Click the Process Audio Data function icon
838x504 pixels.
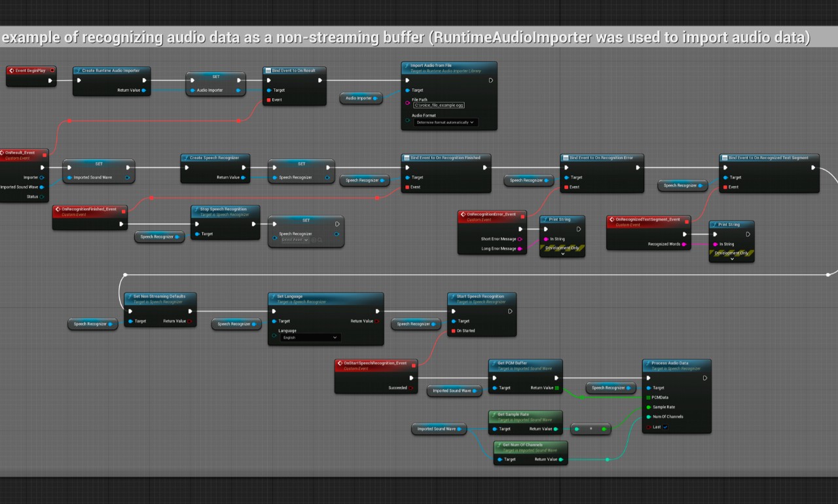click(x=648, y=363)
